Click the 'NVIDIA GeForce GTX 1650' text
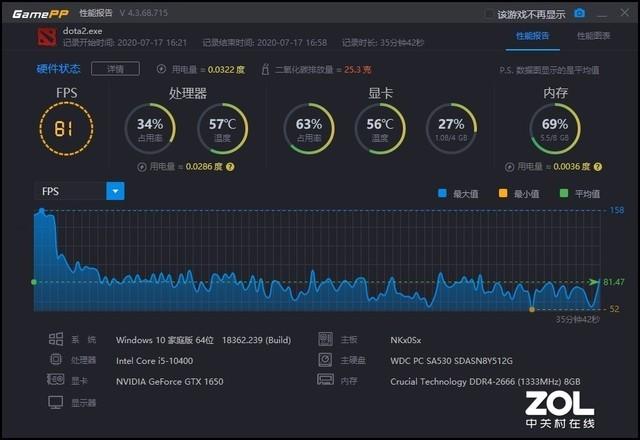 [170, 382]
